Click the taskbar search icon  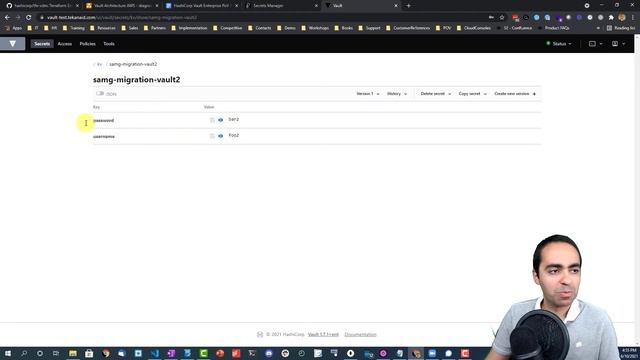pyautogui.click(x=24, y=353)
